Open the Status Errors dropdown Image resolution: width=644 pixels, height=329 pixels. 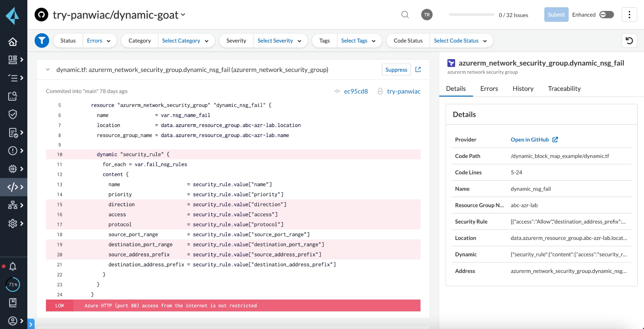pos(99,41)
